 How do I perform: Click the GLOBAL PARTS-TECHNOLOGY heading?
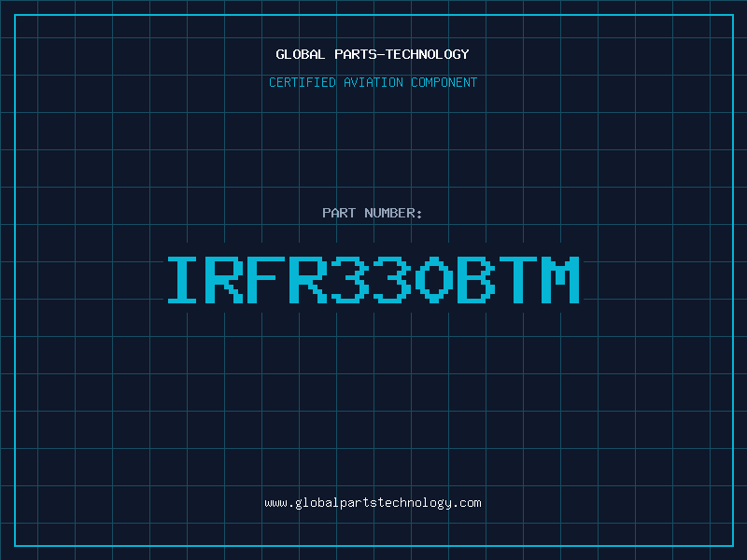(373, 54)
